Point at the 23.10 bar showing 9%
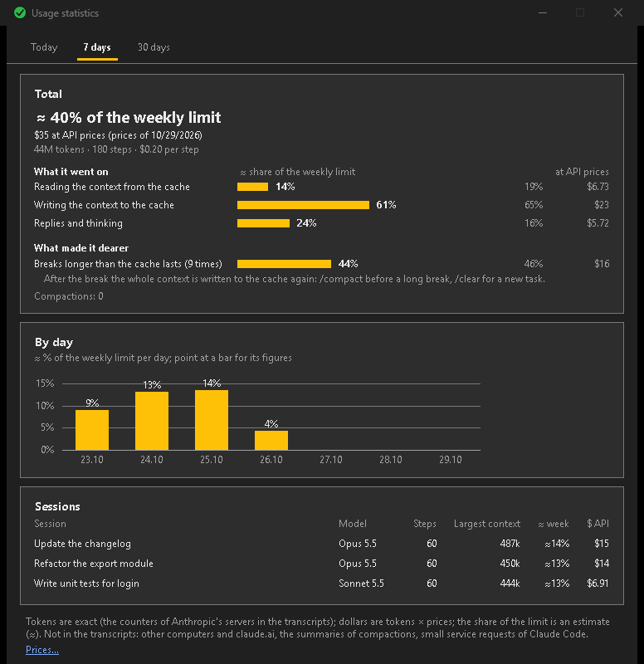The image size is (644, 664). (x=92, y=430)
